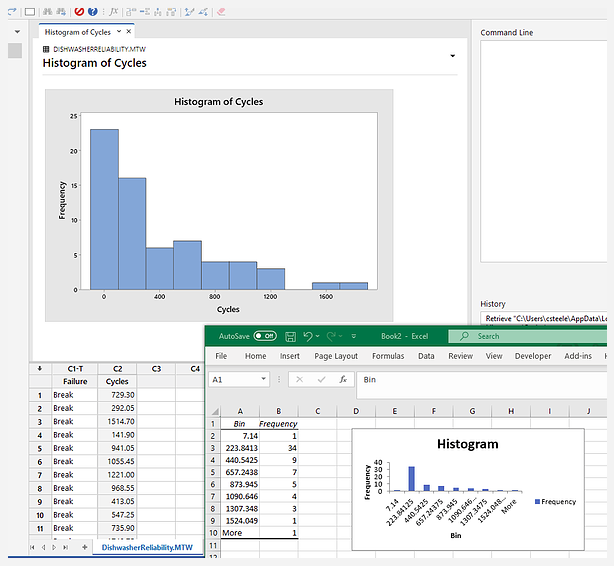Expand Minitab navigator panel dropdown arrow
Screen dimensions: 614x566
click(x=17, y=31)
